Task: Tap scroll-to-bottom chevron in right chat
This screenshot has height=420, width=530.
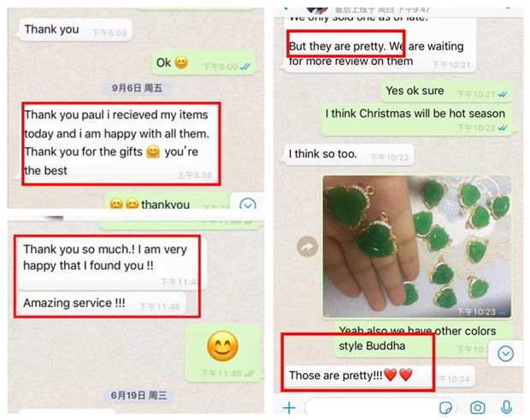Action: (x=505, y=354)
